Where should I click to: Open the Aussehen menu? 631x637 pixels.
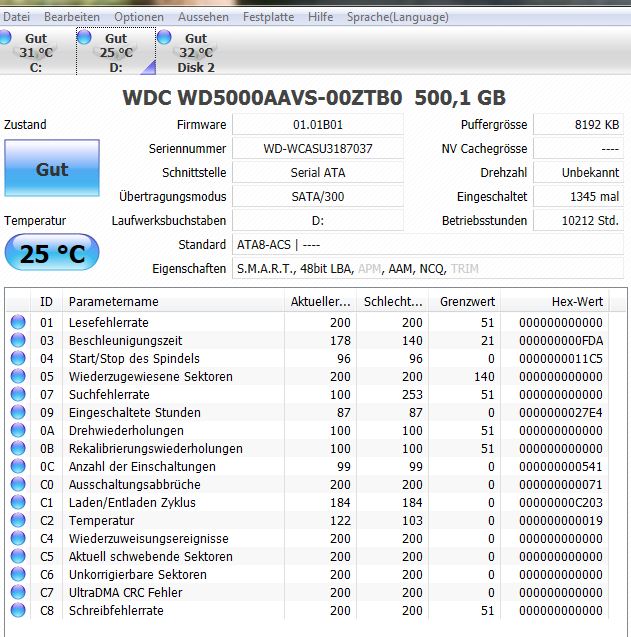click(x=203, y=17)
